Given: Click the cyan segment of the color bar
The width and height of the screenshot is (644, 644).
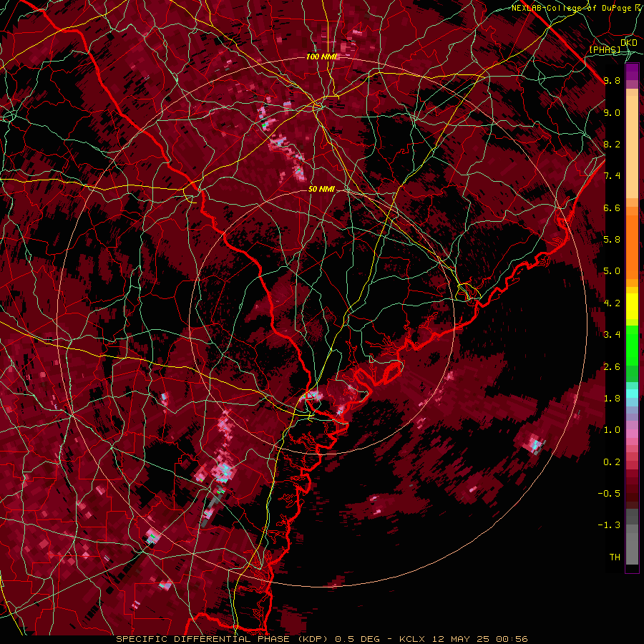Looking at the screenshot, I should pos(632,394).
